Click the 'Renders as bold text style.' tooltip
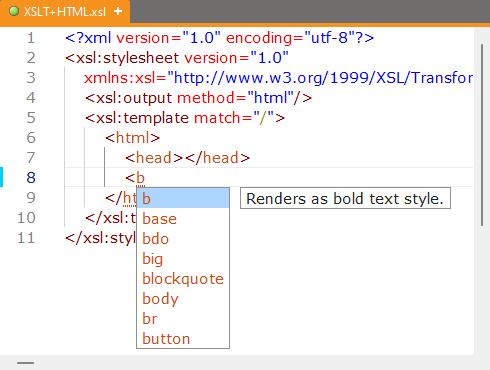The height and width of the screenshot is (370, 490). (x=345, y=198)
